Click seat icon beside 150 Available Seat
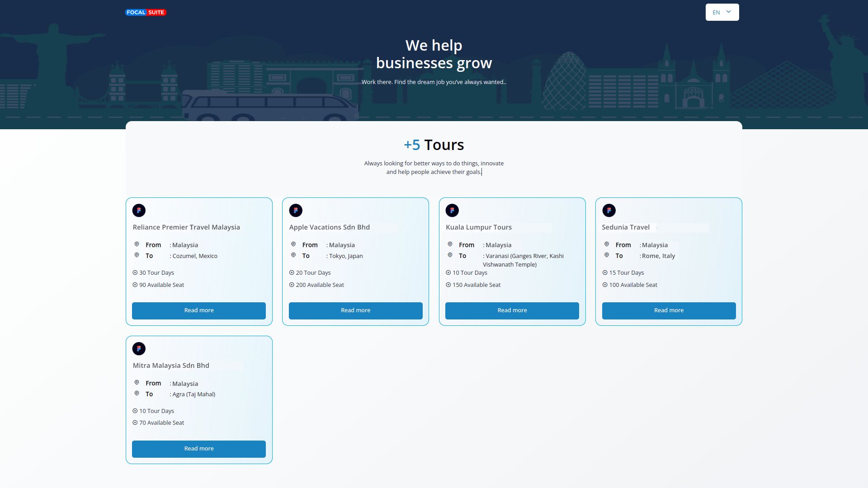 pyautogui.click(x=448, y=285)
